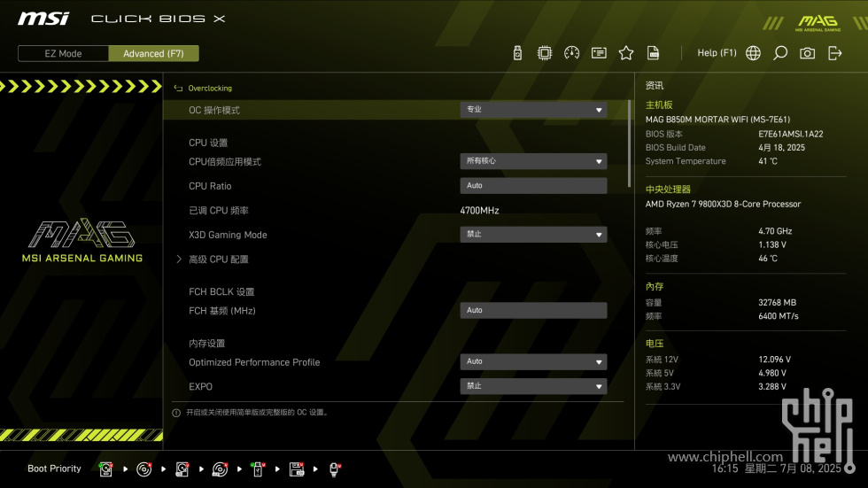Select the hard disk boot priority icon
Screen dimensions: 868x488
click(105, 469)
